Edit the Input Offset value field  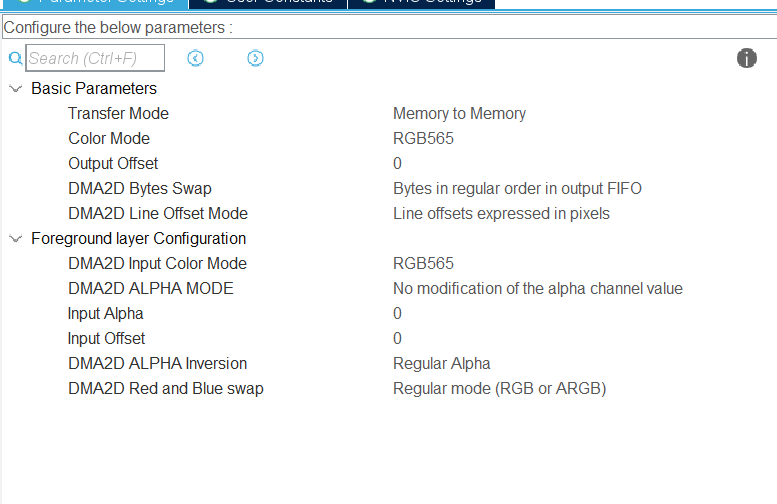point(397,338)
